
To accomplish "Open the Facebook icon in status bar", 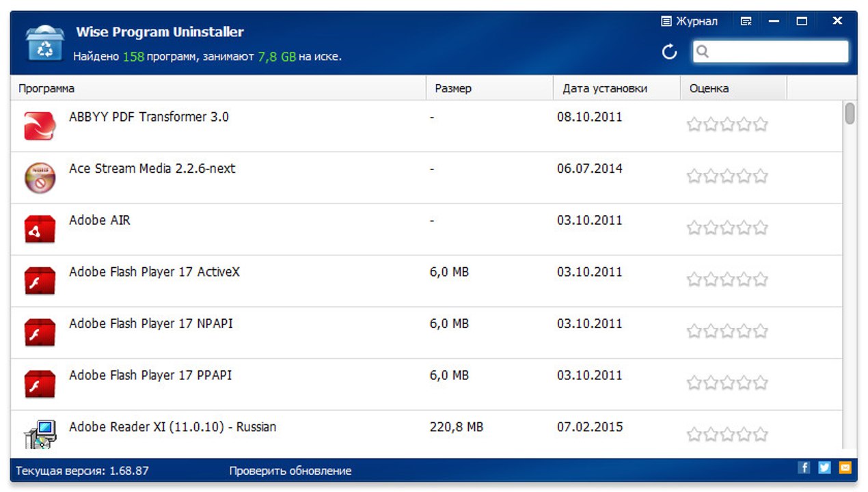I will [804, 468].
